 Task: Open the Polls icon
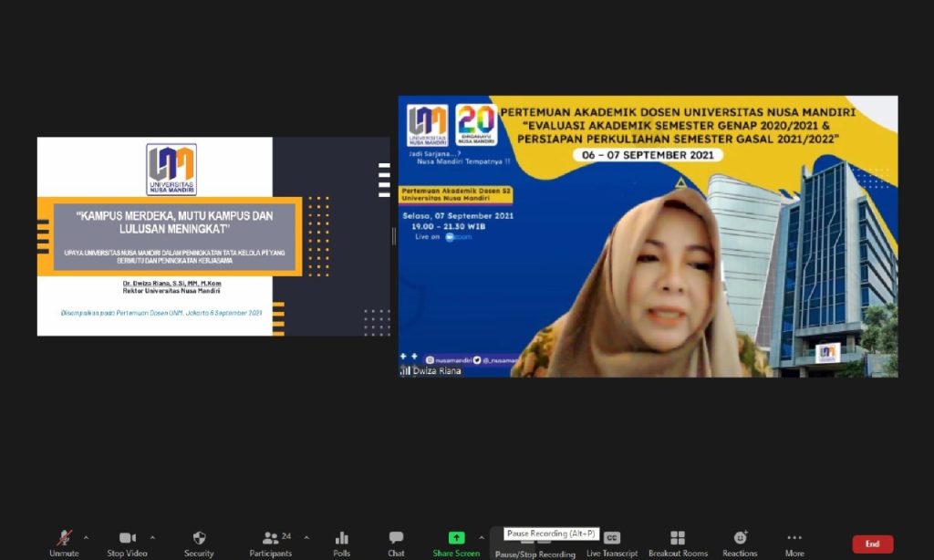[342, 544]
